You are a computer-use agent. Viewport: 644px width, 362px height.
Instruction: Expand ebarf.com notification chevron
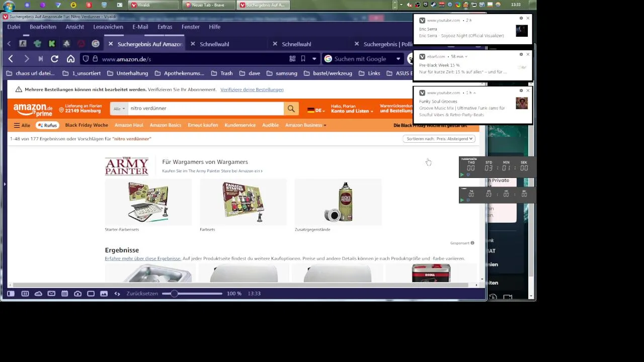point(466,57)
